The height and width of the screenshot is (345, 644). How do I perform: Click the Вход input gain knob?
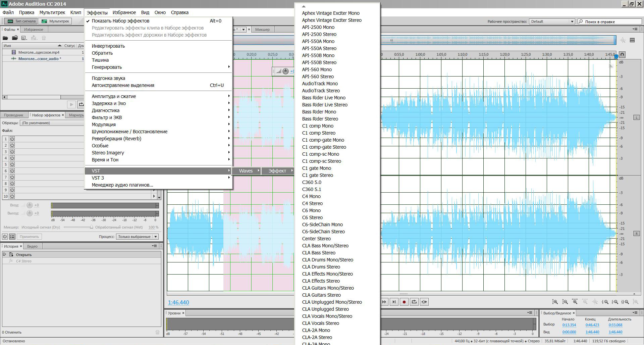pos(30,205)
